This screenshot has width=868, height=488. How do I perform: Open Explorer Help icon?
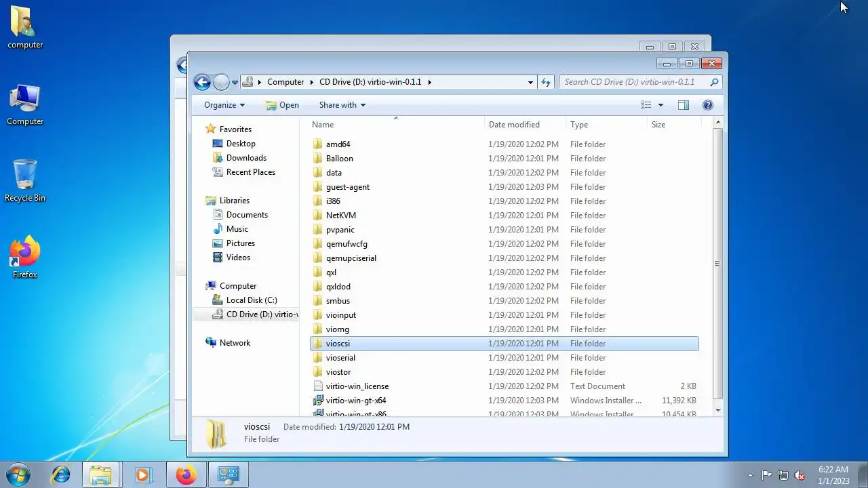coord(708,105)
